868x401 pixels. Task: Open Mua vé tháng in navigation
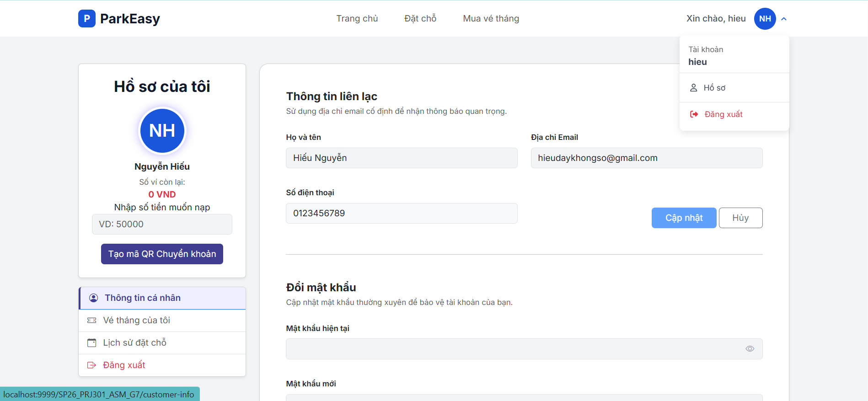click(491, 19)
